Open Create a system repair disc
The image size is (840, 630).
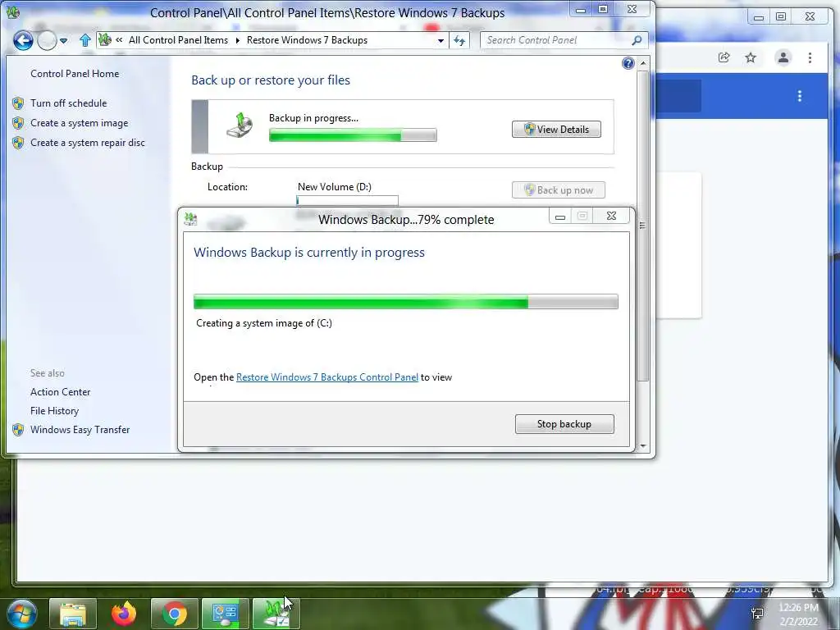pyautogui.click(x=87, y=143)
